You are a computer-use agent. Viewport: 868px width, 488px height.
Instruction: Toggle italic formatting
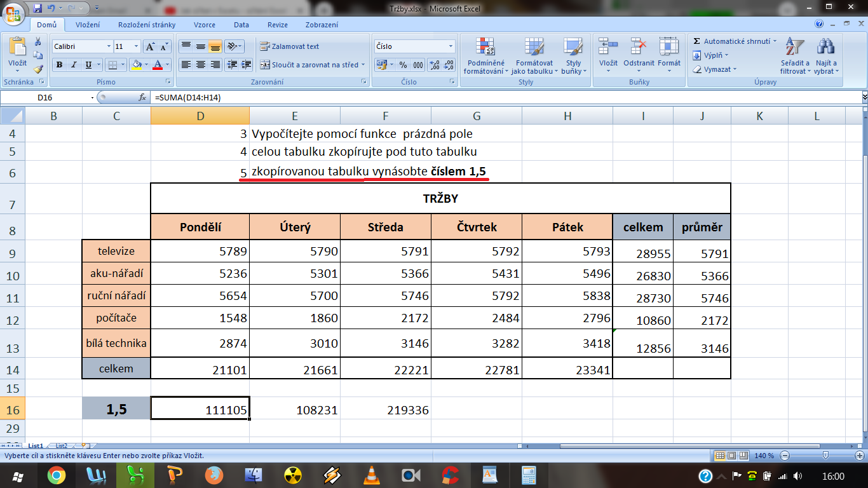(x=74, y=65)
